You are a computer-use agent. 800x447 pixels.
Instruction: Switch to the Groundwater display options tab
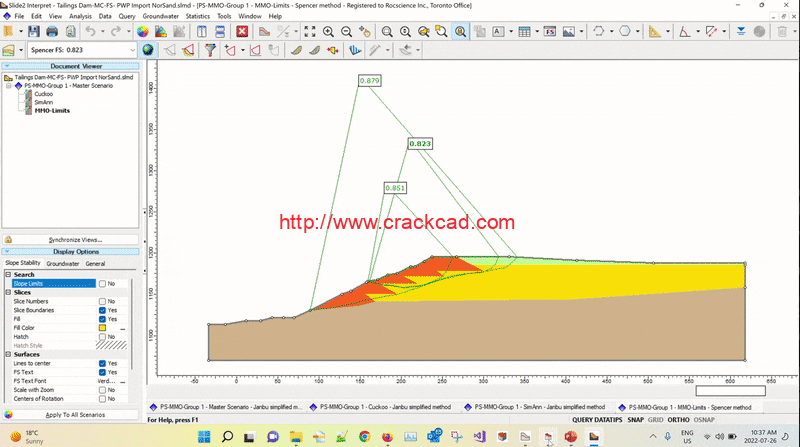coord(63,264)
